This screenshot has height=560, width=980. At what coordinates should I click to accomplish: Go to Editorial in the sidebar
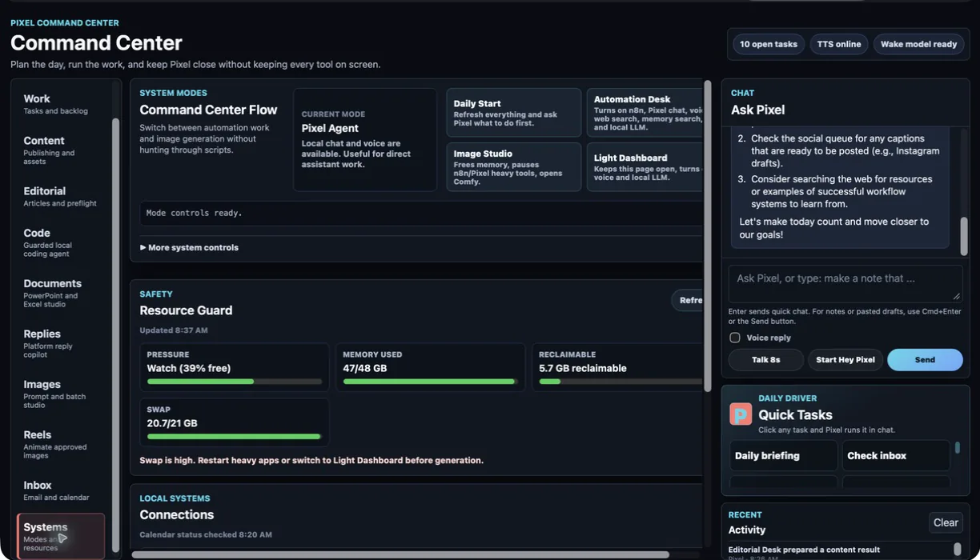point(61,197)
